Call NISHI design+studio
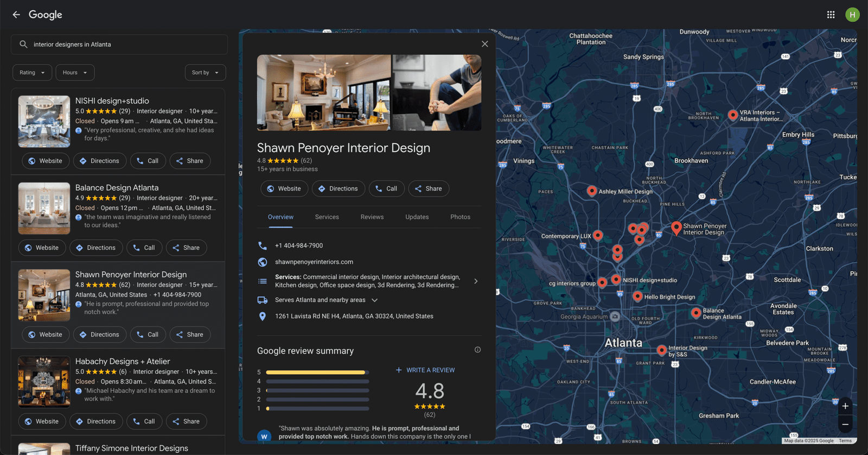 point(148,161)
